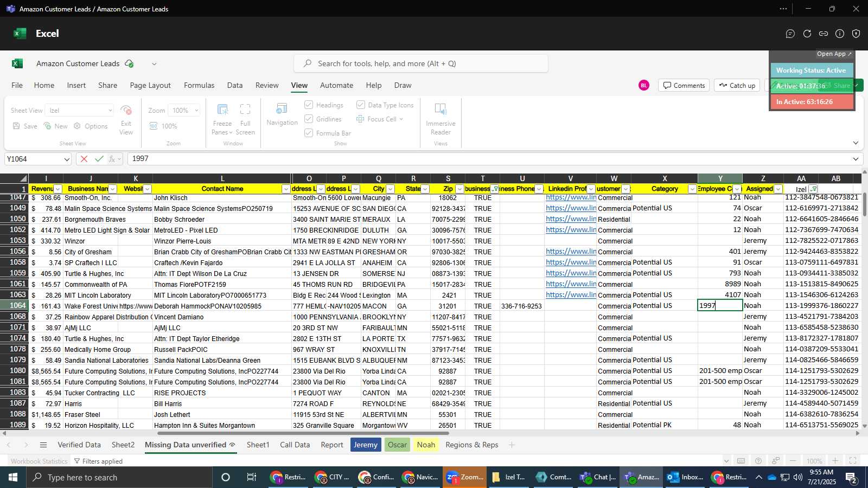This screenshot has width=868, height=488.
Task: Expand the Name Box dropdown
Action: (x=67, y=159)
